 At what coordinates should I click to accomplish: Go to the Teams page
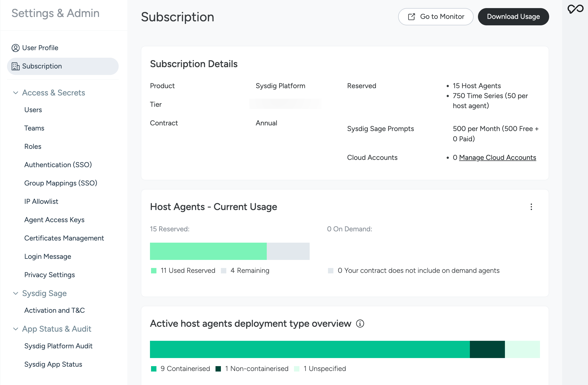34,128
